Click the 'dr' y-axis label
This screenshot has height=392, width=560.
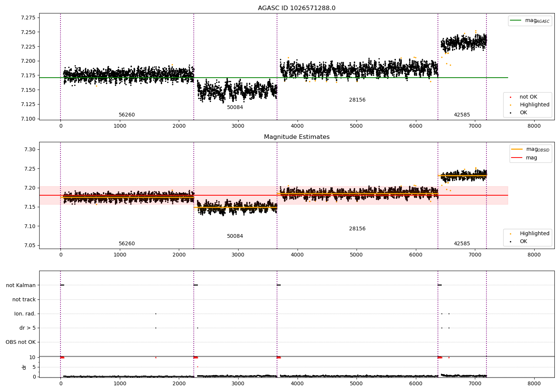pos(24,367)
